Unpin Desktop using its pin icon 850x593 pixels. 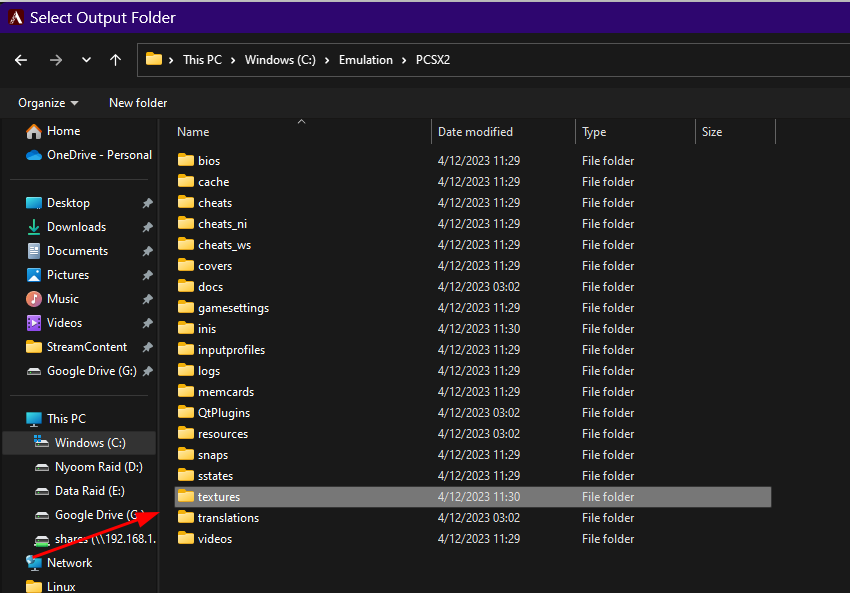147,203
